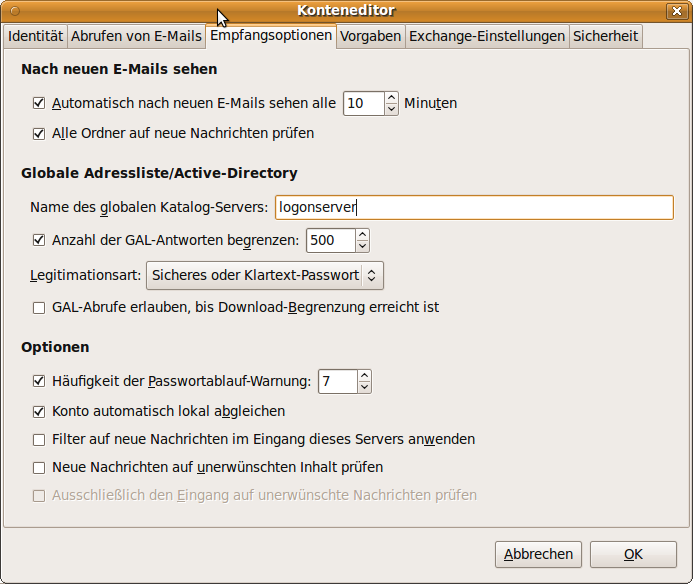Increase password warning days with up arrow

pyautogui.click(x=364, y=376)
